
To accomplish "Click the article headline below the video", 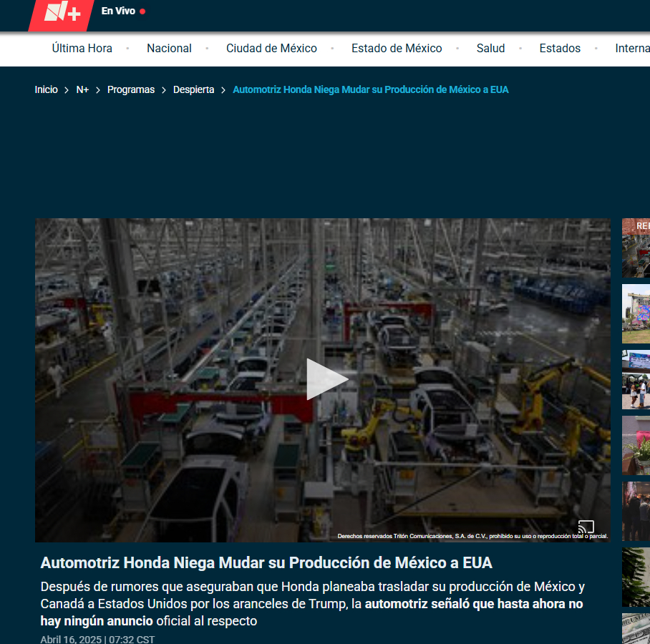I will (266, 562).
